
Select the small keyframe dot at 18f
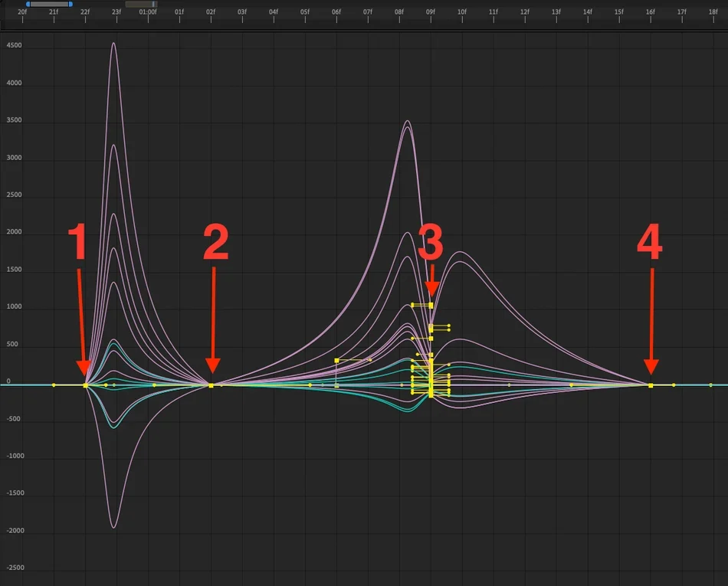tap(711, 385)
